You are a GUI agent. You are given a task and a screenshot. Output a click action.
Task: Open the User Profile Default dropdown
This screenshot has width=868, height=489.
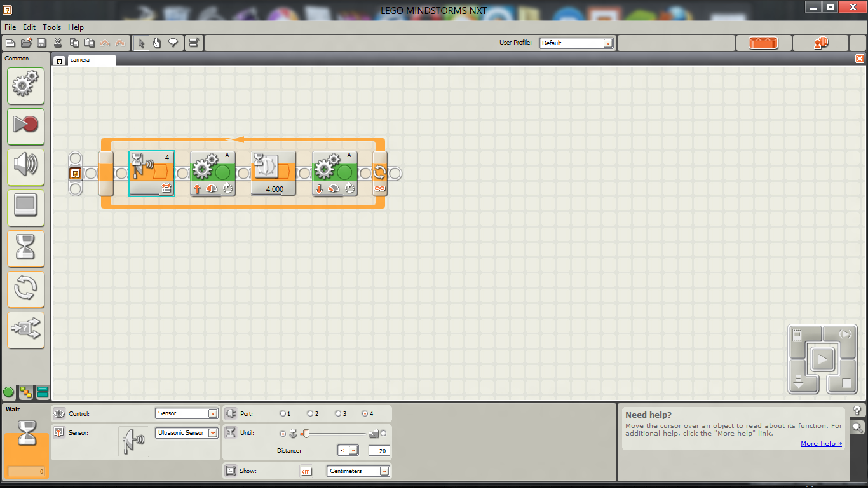click(x=576, y=43)
